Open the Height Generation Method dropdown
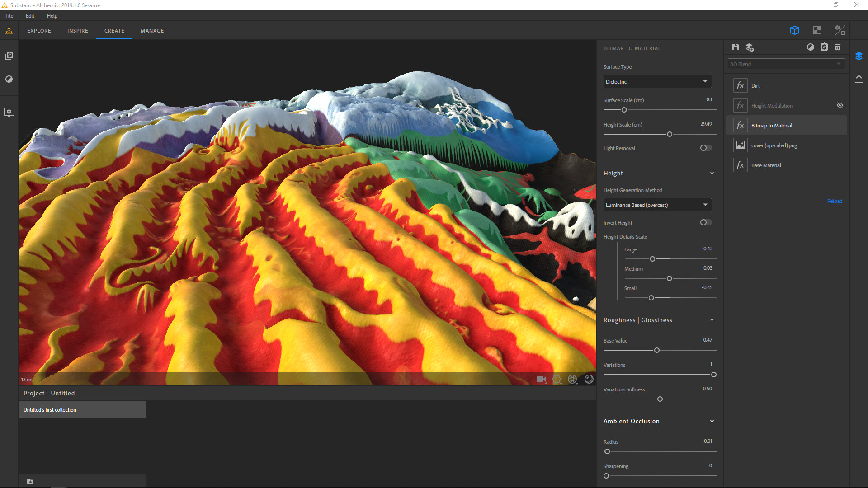 click(x=657, y=205)
